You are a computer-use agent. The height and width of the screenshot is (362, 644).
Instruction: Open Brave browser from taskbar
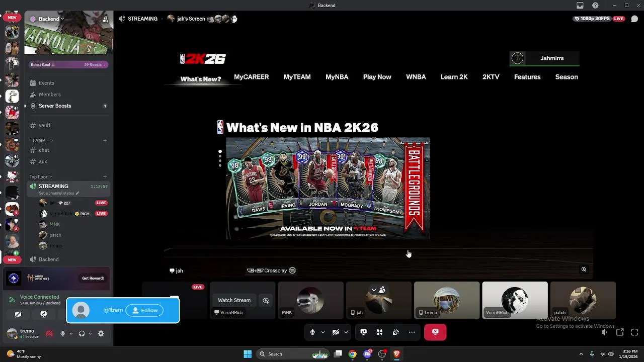tap(396, 354)
